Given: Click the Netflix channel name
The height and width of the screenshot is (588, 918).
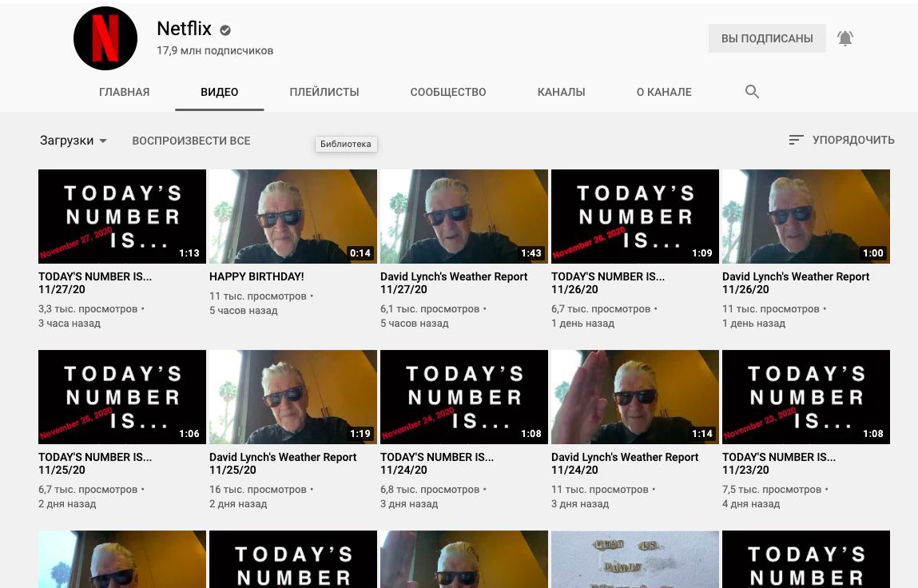Looking at the screenshot, I should (x=184, y=29).
